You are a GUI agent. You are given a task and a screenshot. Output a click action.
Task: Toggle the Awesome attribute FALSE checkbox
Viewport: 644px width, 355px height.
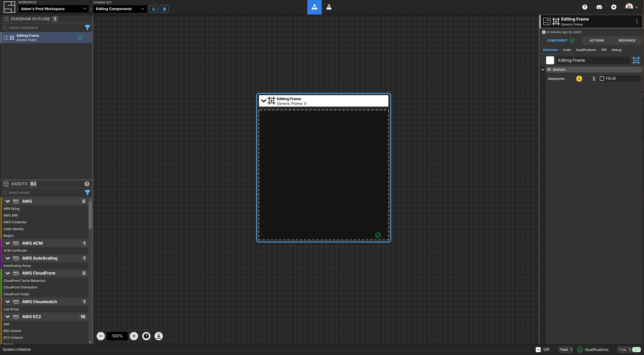(x=601, y=79)
